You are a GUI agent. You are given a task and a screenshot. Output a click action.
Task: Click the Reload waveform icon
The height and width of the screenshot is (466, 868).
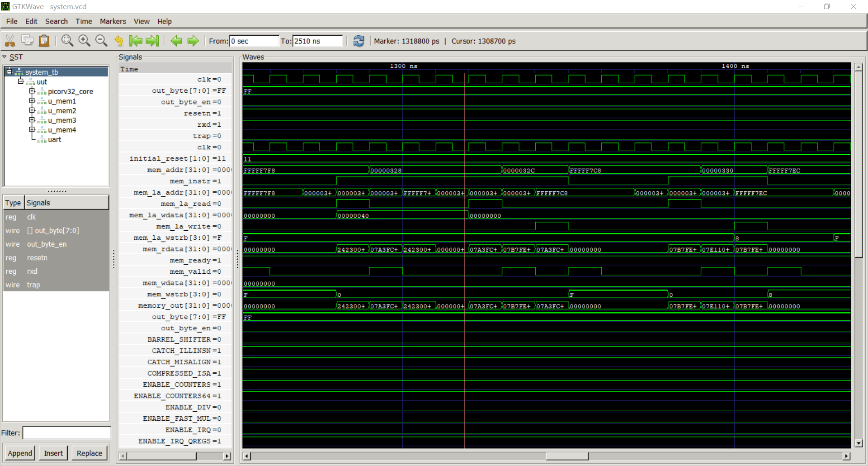[x=359, y=41]
